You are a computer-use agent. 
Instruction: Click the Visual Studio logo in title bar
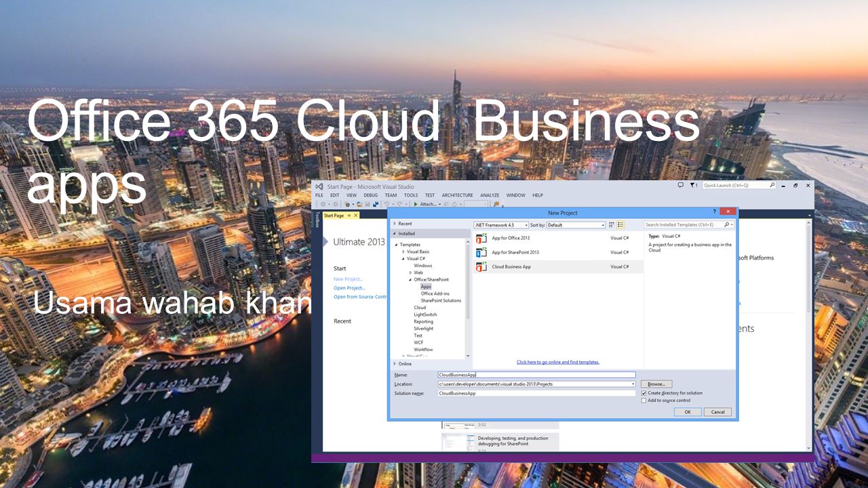pyautogui.click(x=319, y=186)
